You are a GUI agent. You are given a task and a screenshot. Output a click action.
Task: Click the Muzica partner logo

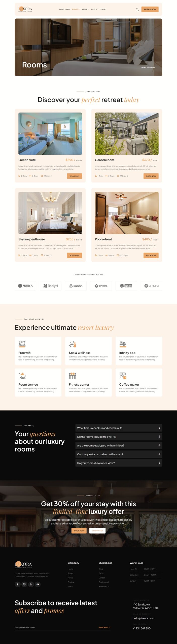[x=25, y=286]
